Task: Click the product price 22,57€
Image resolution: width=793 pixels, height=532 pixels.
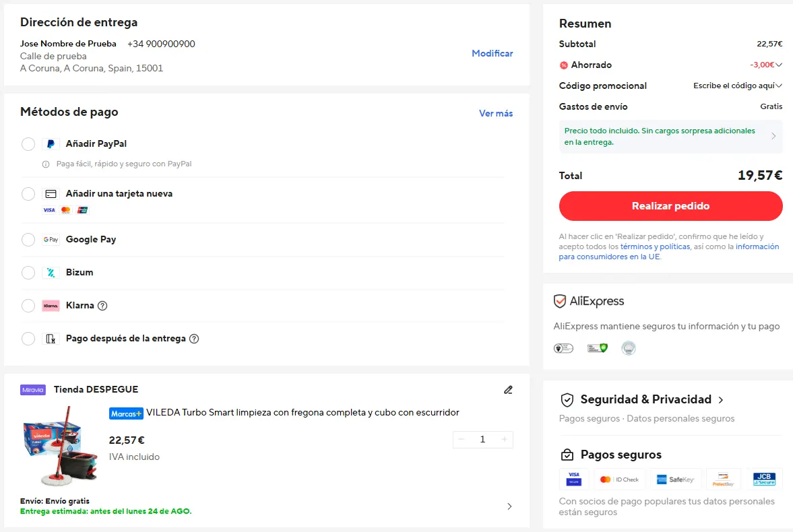Action: tap(127, 440)
